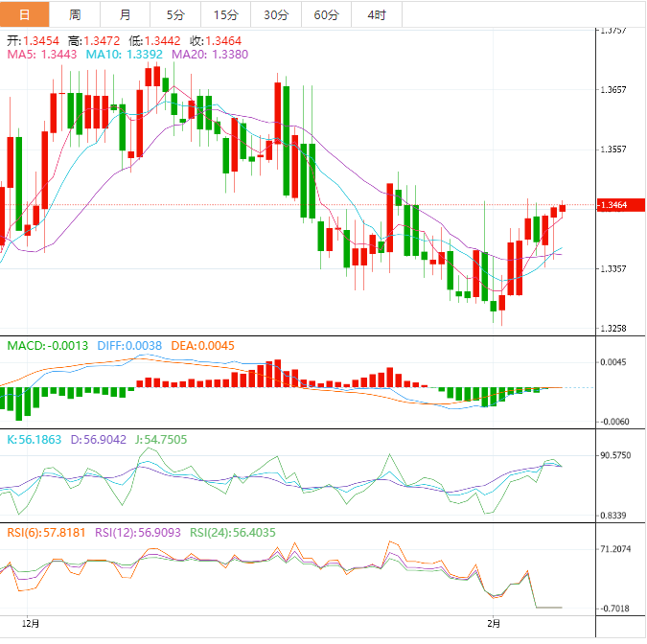Image resolution: width=647 pixels, height=644 pixels.
Task: Click the 低:1.3442 low value
Action: click(154, 41)
